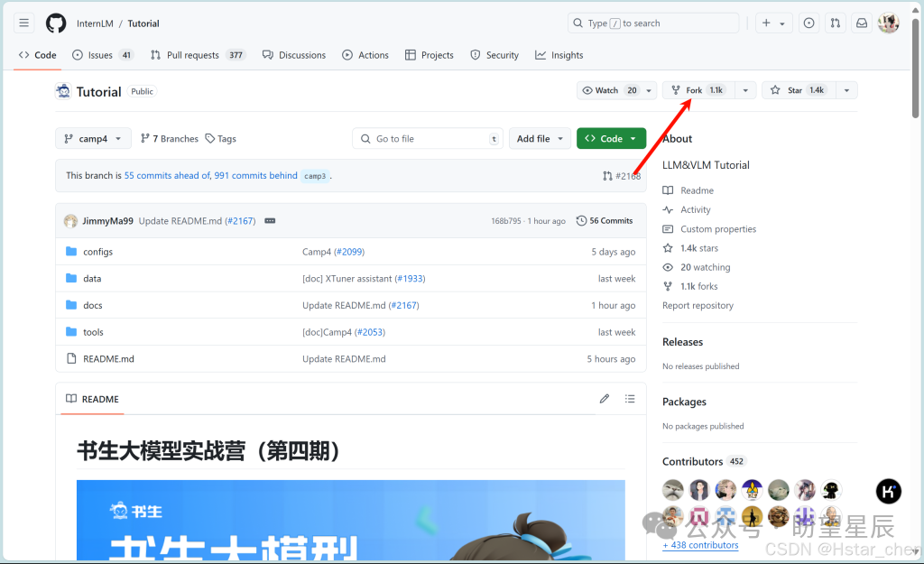Click the Go to file search box

(428, 138)
